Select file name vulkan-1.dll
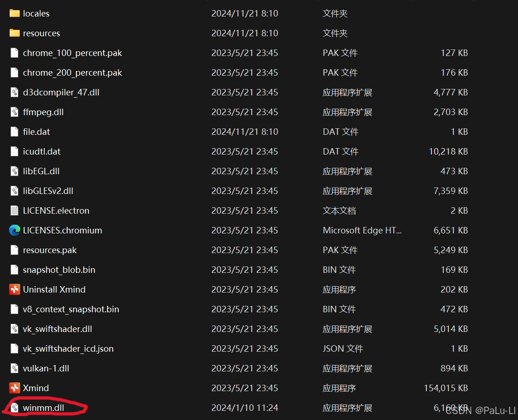The image size is (518, 420). tap(46, 368)
